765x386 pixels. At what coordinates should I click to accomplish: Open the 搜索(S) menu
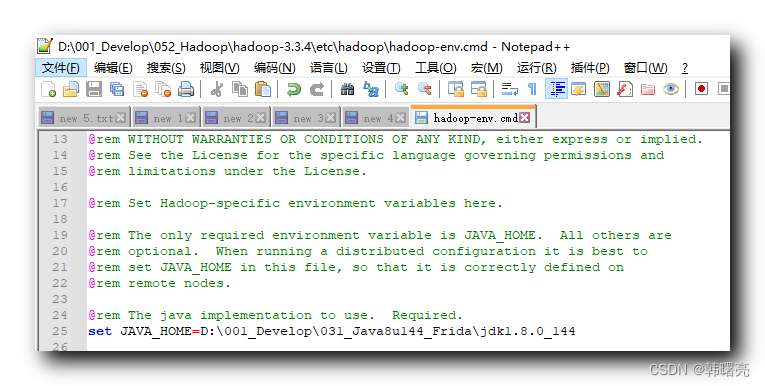[x=166, y=68]
